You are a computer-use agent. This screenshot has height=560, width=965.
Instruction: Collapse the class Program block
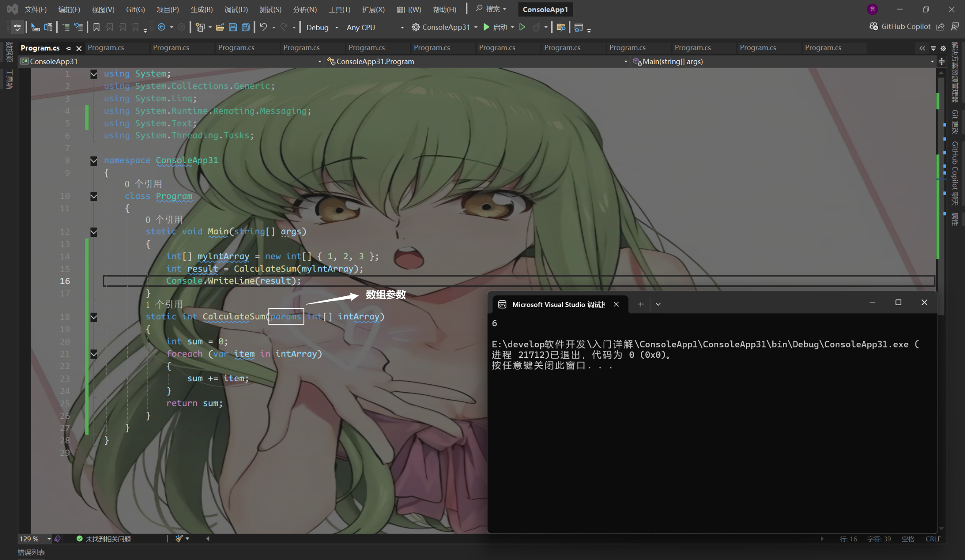pos(94,196)
